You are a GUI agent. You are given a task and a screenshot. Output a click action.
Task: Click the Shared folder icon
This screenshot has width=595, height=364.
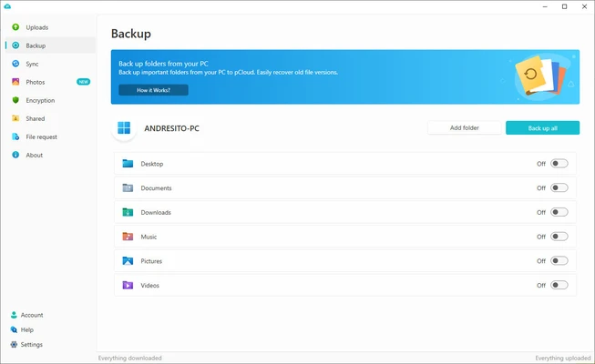click(15, 118)
